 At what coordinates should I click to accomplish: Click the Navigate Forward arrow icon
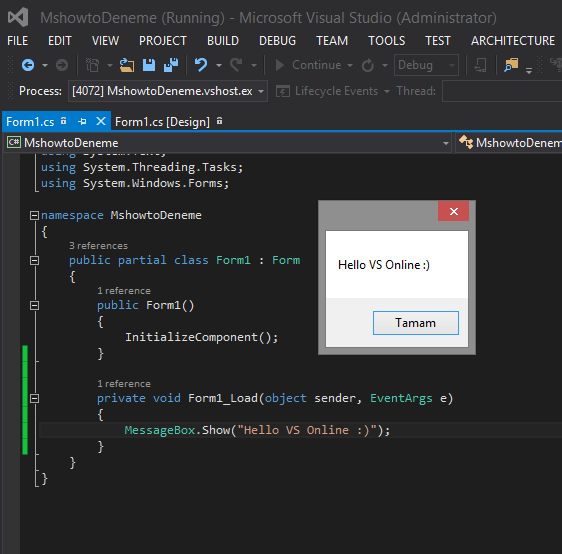(62, 65)
